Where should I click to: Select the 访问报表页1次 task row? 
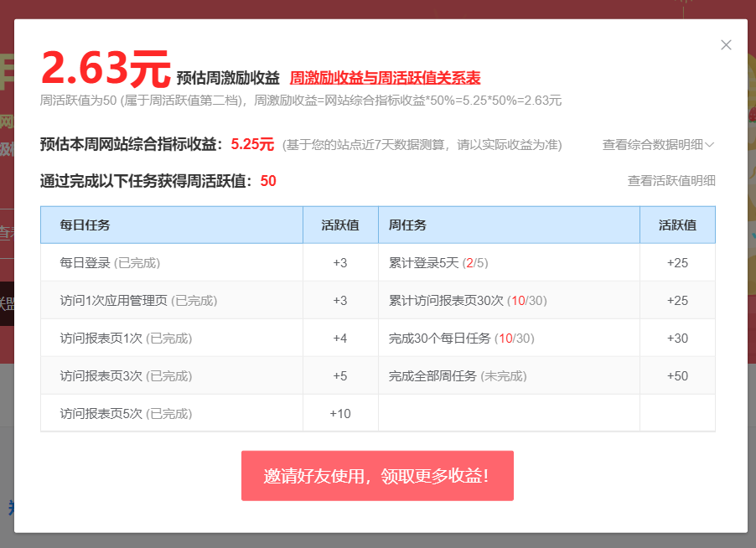pos(126,338)
